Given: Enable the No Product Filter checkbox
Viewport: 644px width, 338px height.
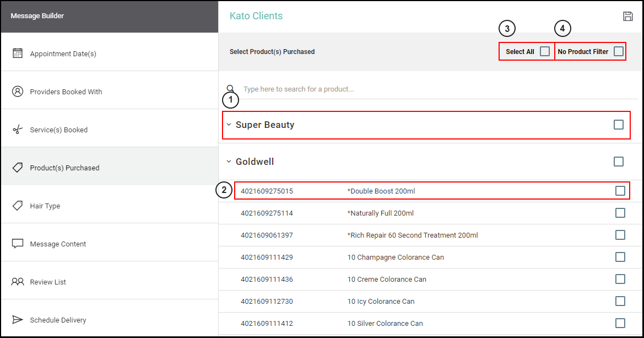Looking at the screenshot, I should tap(618, 51).
